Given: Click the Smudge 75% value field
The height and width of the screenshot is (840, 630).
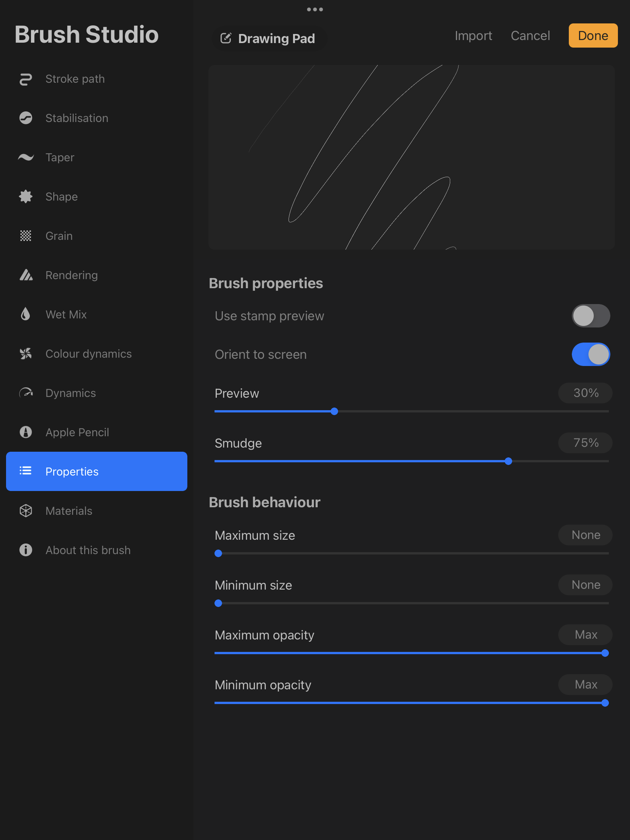Looking at the screenshot, I should pyautogui.click(x=585, y=443).
